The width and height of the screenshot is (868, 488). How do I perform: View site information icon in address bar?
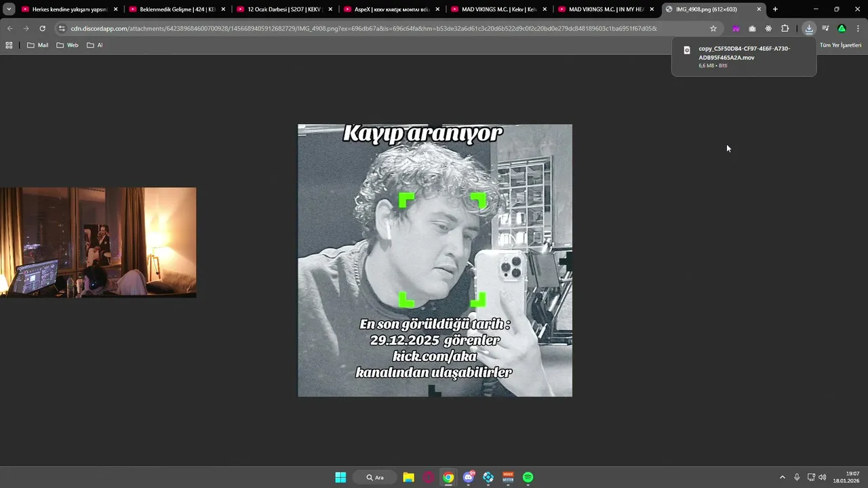62,28
